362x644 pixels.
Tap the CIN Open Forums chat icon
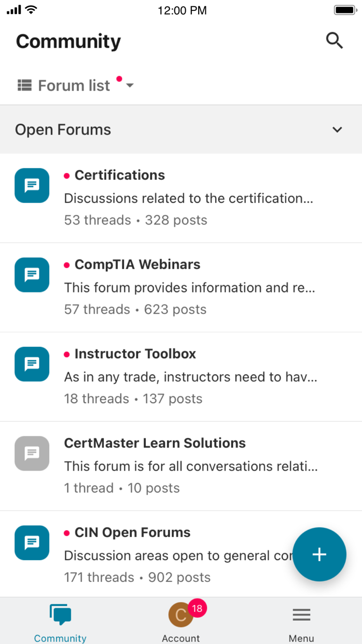[x=32, y=543]
